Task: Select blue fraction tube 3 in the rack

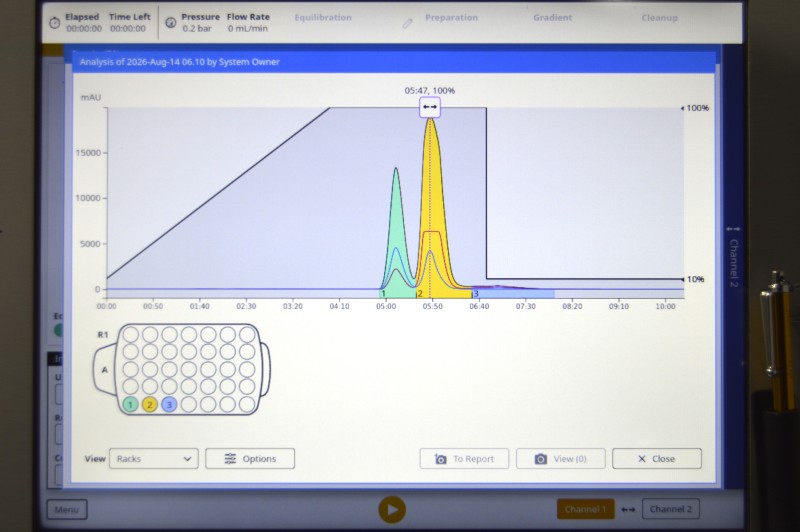Action: point(169,404)
